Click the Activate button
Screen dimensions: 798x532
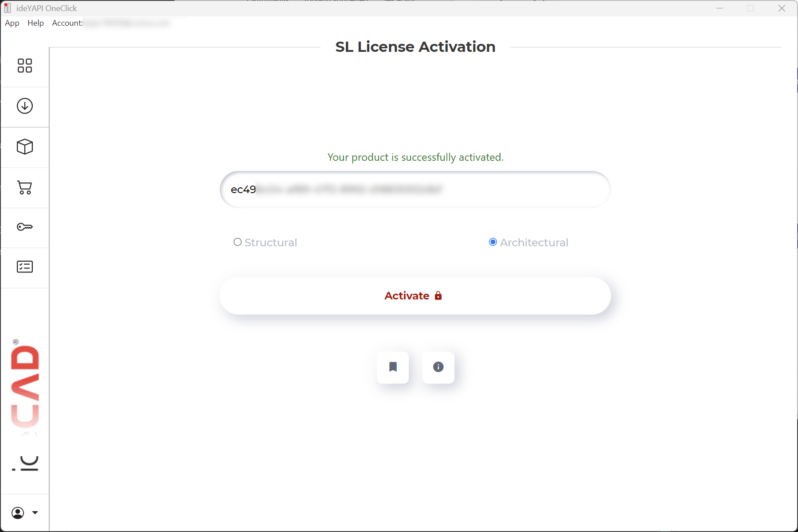(x=415, y=296)
